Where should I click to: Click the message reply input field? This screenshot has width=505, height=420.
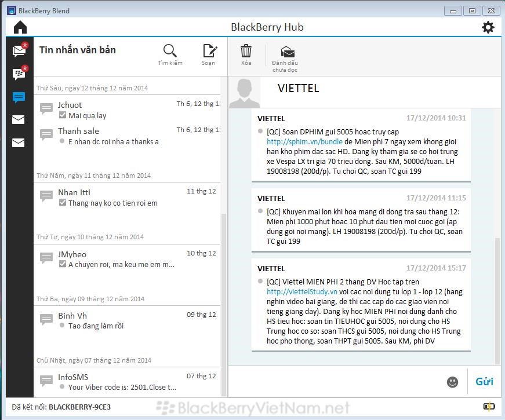(x=336, y=382)
